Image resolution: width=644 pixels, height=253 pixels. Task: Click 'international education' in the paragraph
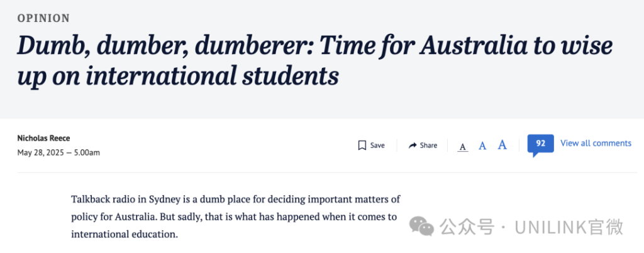tap(125, 235)
